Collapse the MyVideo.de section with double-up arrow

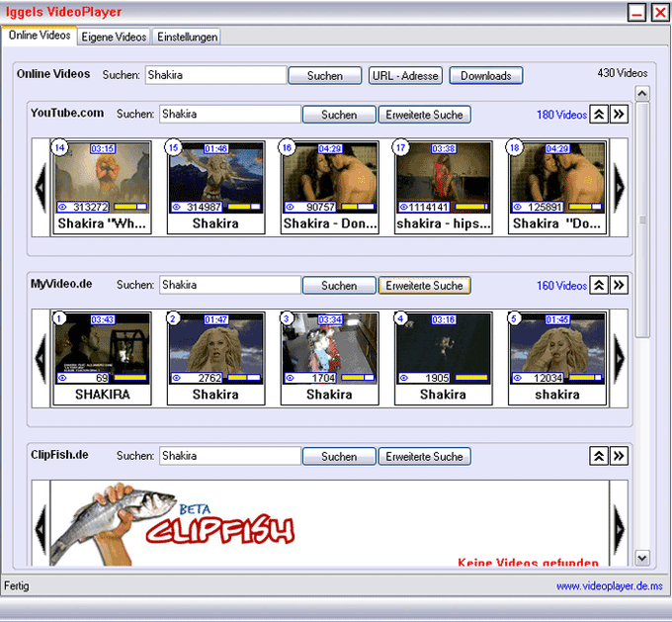(599, 285)
